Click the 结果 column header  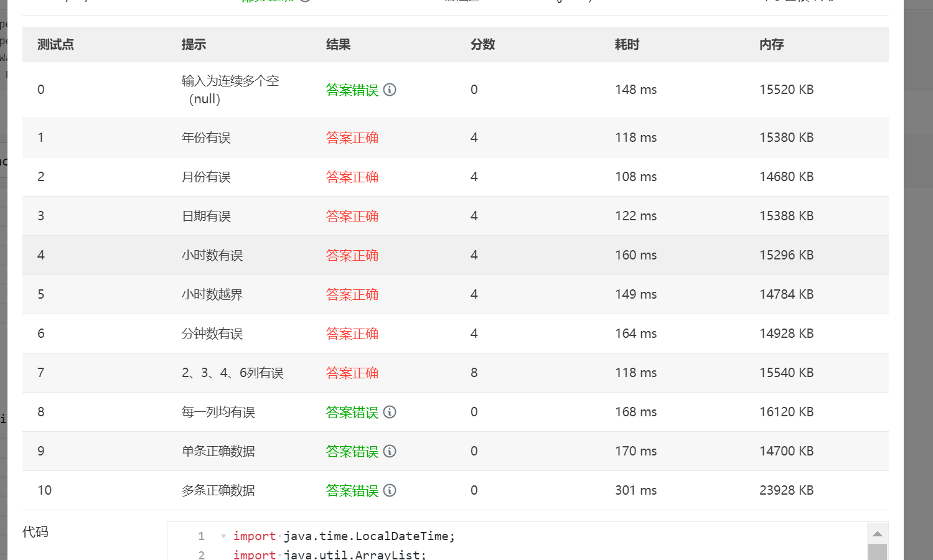tap(338, 44)
